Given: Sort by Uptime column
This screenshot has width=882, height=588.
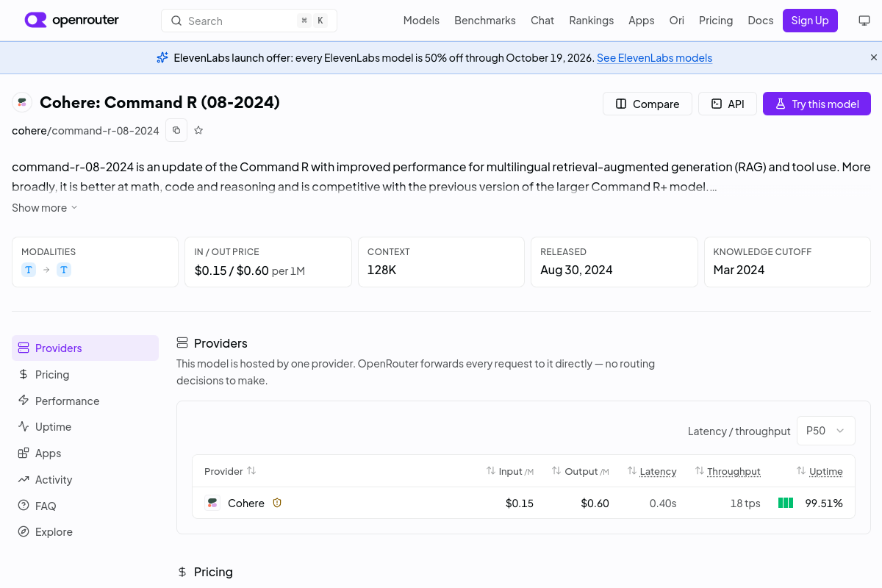Looking at the screenshot, I should coord(820,471).
